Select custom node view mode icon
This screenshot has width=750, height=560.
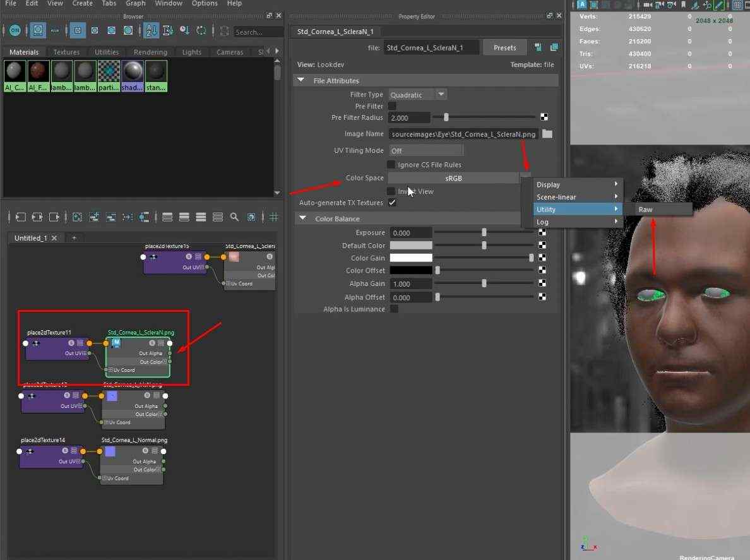[218, 217]
